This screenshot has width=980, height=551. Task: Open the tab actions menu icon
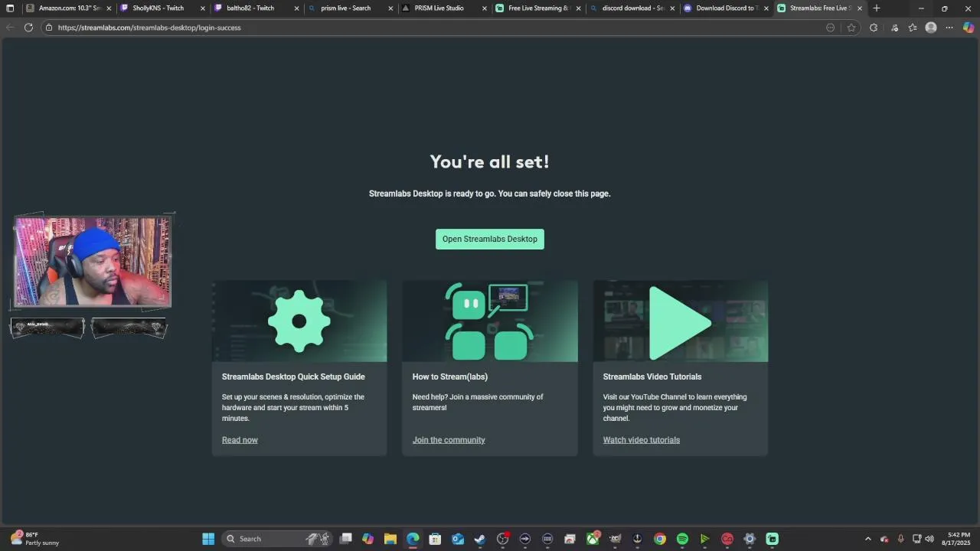point(10,8)
